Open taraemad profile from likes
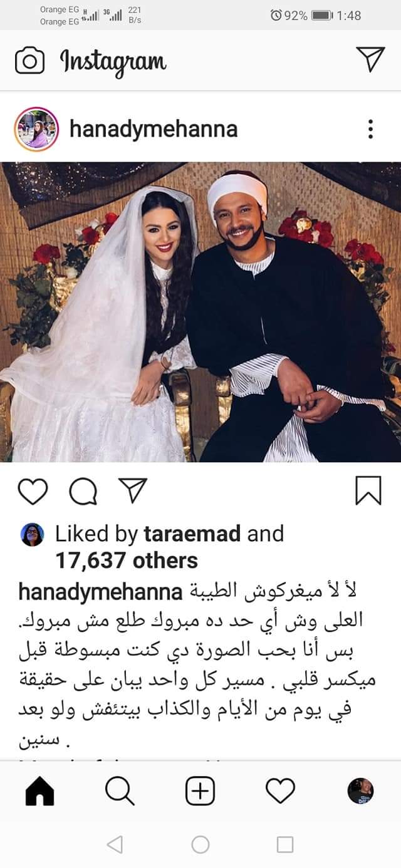Viewport: 401px width, 868px height. (x=192, y=534)
